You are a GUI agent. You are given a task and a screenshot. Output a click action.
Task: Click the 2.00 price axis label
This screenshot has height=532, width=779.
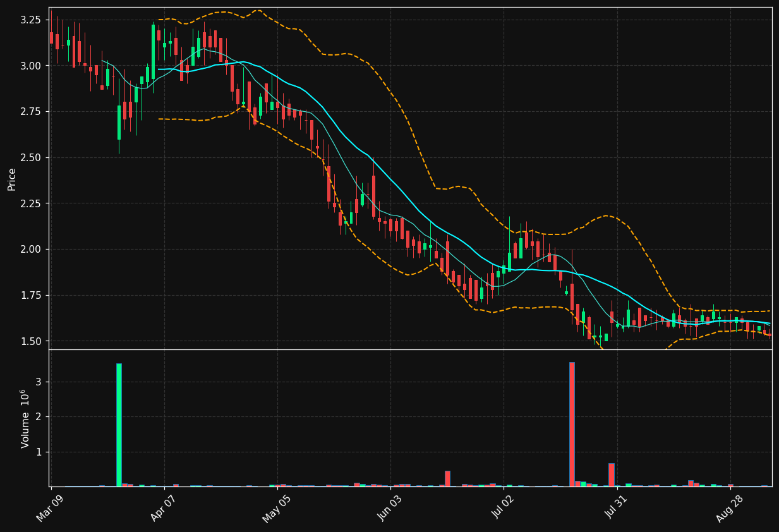click(32, 250)
